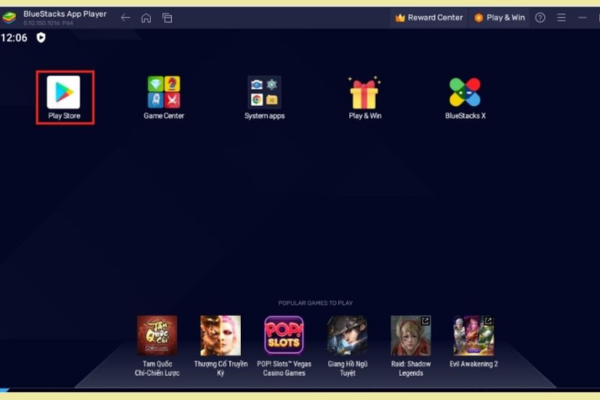Click the BlueStacks logo icon
This screenshot has width=600, height=400.
[9, 18]
